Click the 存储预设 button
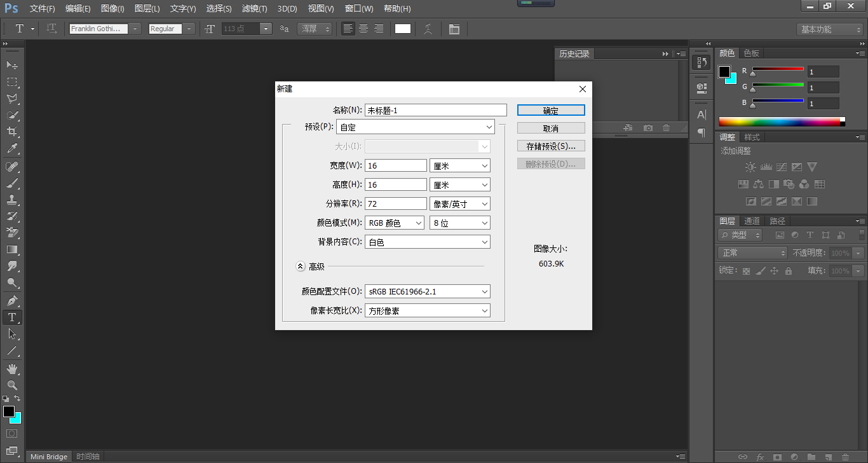Image resolution: width=868 pixels, height=463 pixels. coord(551,146)
